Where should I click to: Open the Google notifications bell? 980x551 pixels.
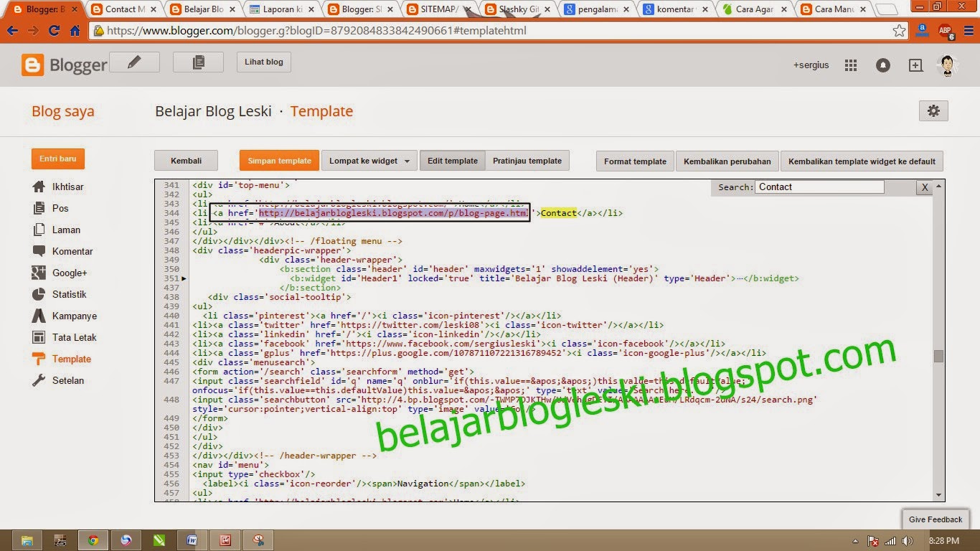[883, 65]
